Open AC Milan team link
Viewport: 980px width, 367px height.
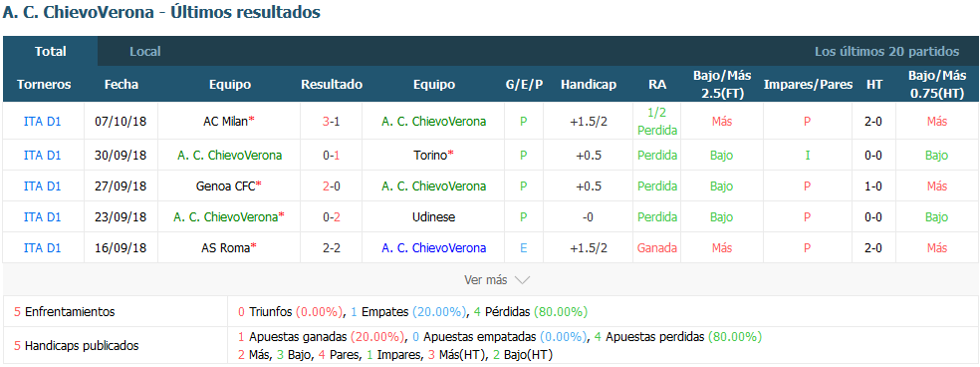coord(226,122)
